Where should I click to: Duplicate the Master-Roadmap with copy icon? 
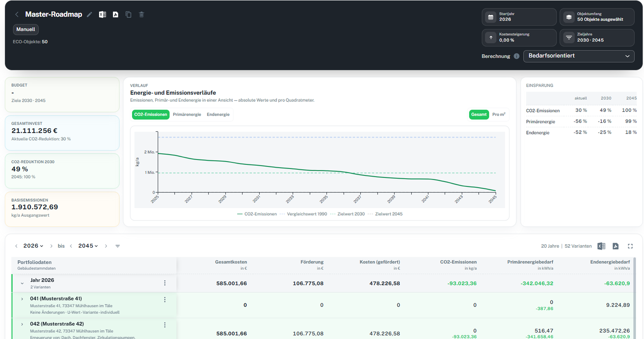click(128, 14)
